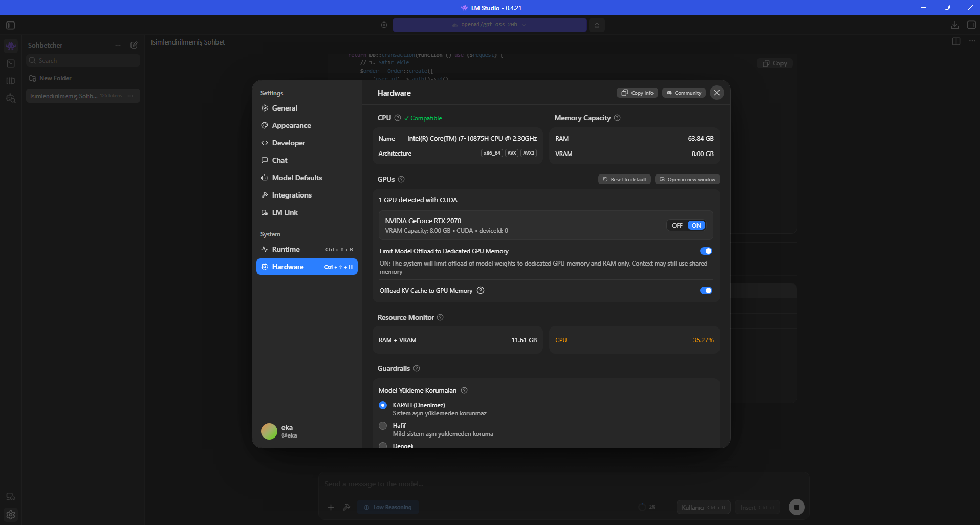The image size is (980, 525).
Task: Open Runtime settings section
Action: click(x=307, y=249)
